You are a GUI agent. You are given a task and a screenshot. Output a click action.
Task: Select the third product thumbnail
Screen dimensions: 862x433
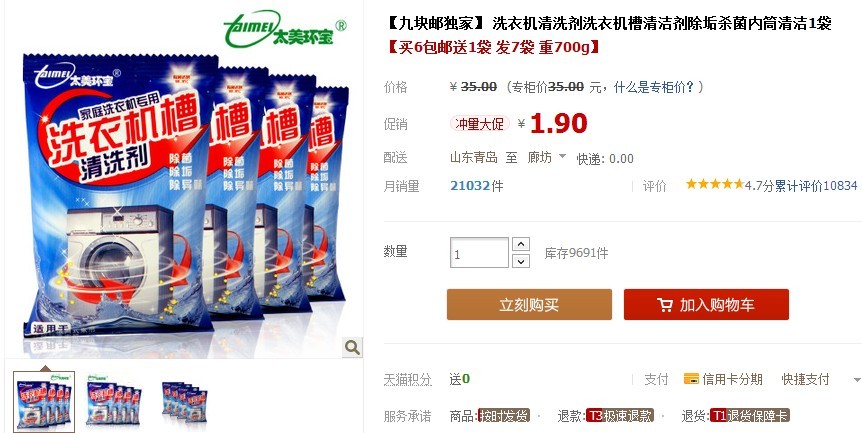coord(184,402)
